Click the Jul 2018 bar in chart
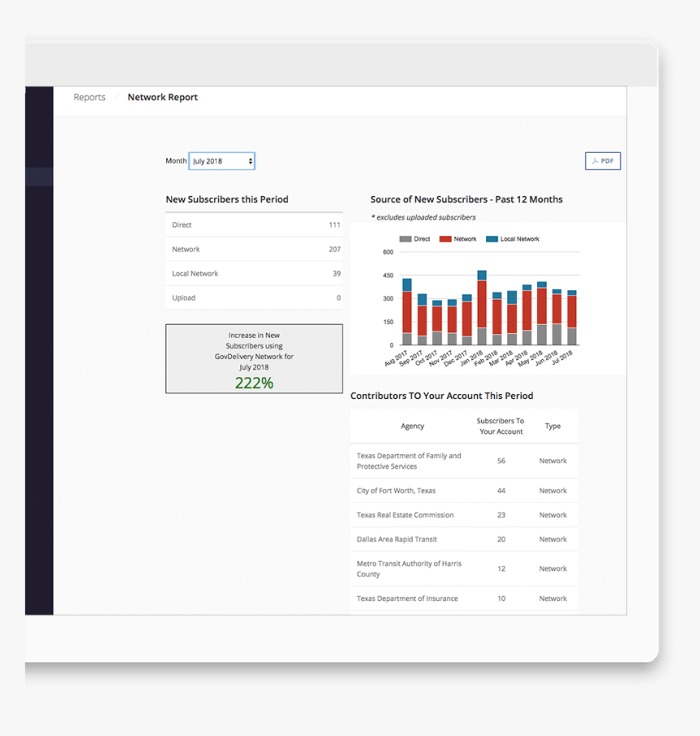 click(572, 318)
